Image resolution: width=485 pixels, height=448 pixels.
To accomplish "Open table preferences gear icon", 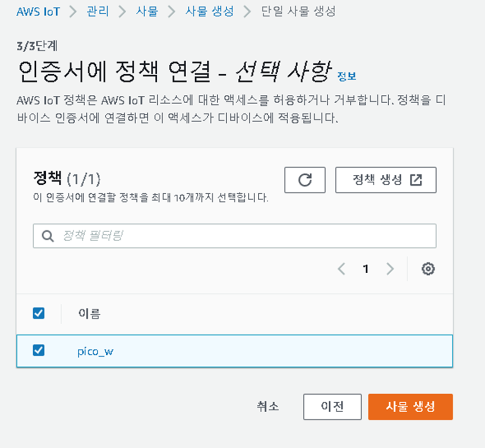I will coord(428,268).
